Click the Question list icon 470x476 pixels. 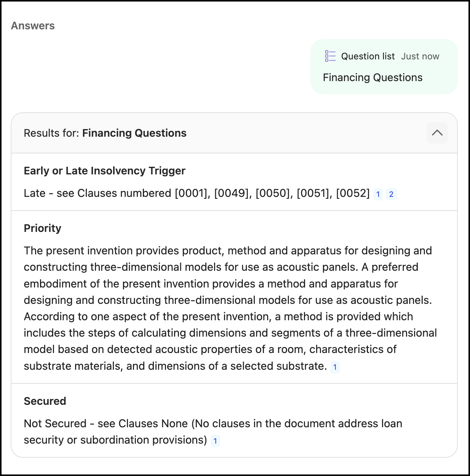point(330,56)
